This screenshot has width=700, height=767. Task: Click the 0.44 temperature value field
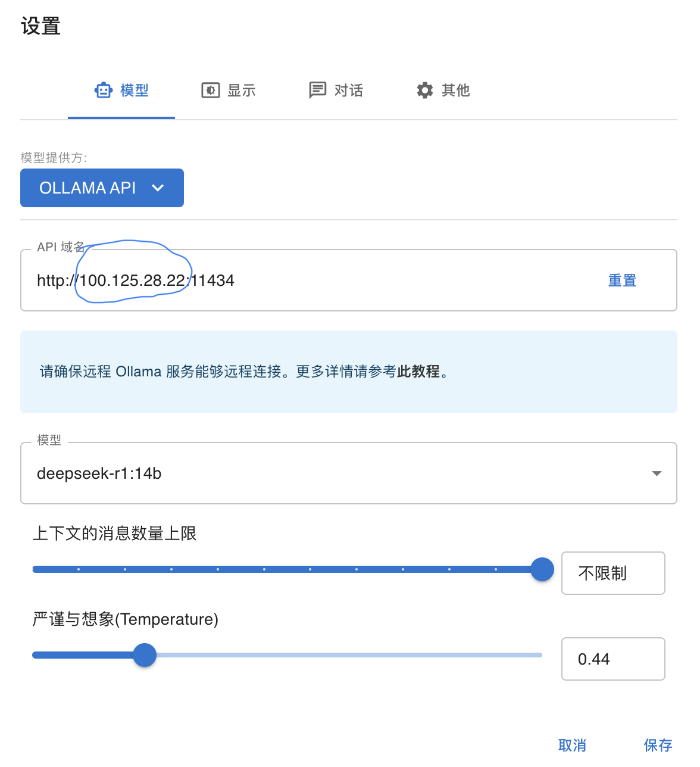coord(613,659)
